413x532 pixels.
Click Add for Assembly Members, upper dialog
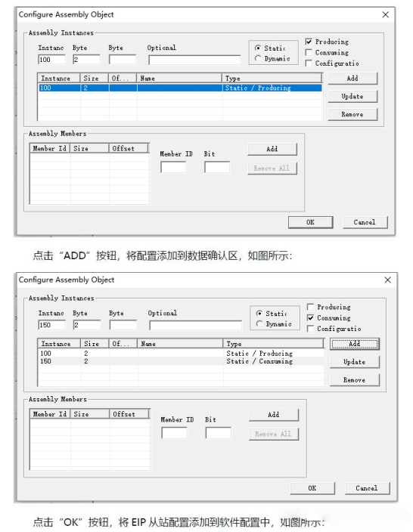pyautogui.click(x=272, y=150)
